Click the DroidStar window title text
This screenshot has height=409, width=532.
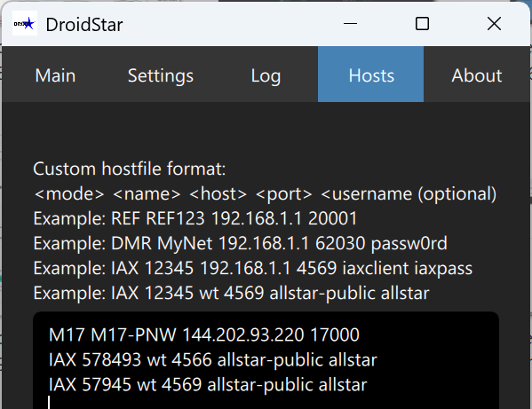(x=84, y=25)
